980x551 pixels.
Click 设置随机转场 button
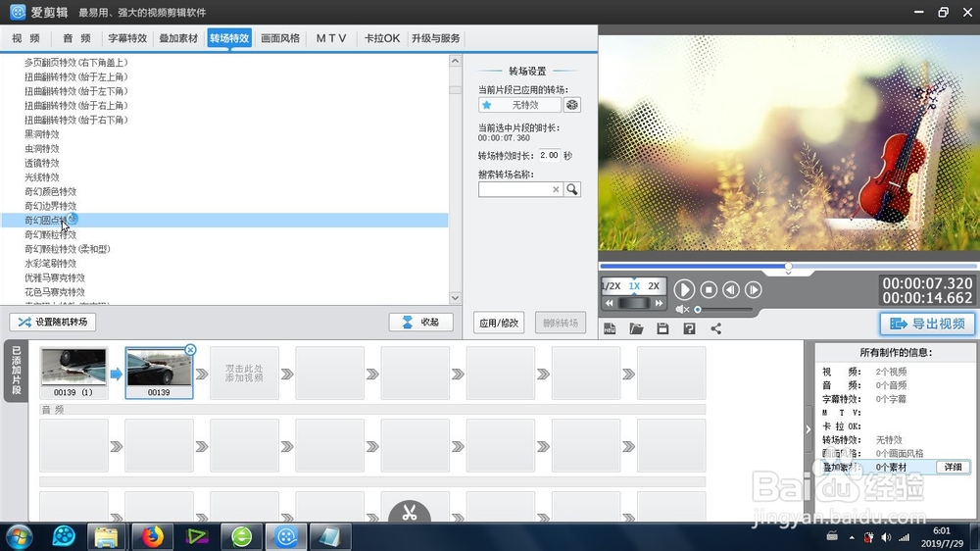(x=53, y=323)
